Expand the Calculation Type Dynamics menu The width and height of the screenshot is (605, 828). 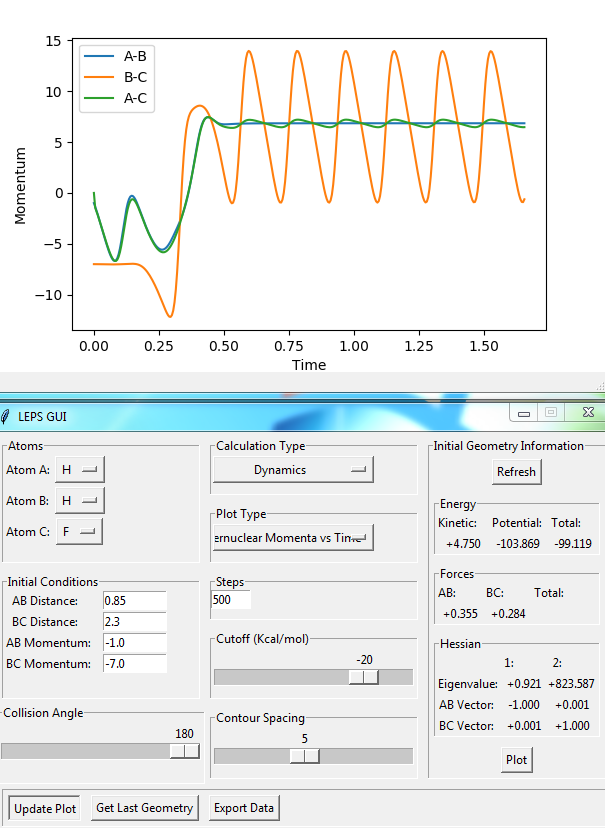pyautogui.click(x=293, y=470)
